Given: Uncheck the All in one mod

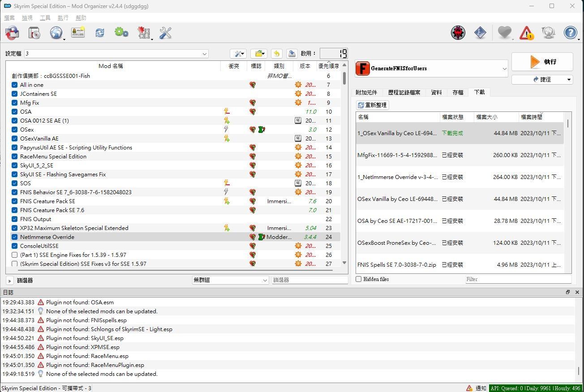Looking at the screenshot, I should click(x=14, y=85).
